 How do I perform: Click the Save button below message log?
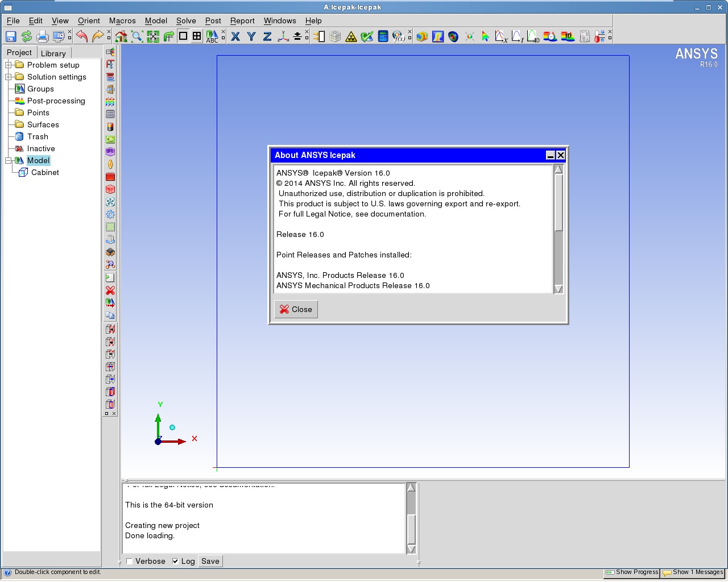coord(210,561)
